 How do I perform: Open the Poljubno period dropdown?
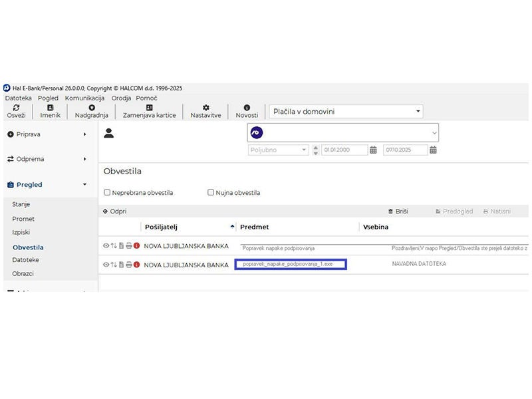tap(278, 150)
